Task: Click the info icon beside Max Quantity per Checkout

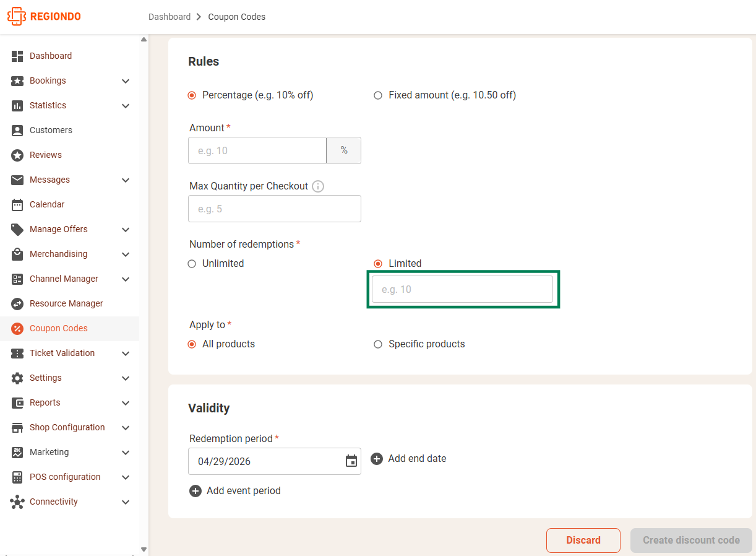Action: [x=318, y=186]
